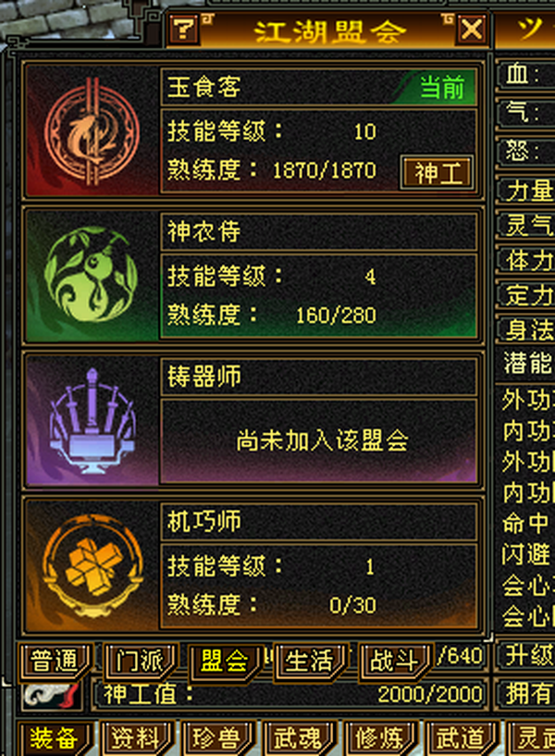Click the cloud icon beside 神工值
Viewport: 555px width, 756px height.
[51, 695]
